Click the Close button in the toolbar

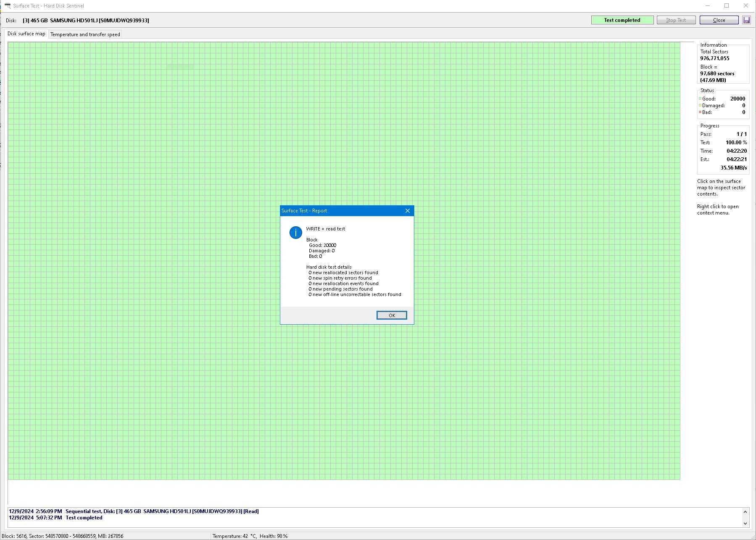[719, 20]
